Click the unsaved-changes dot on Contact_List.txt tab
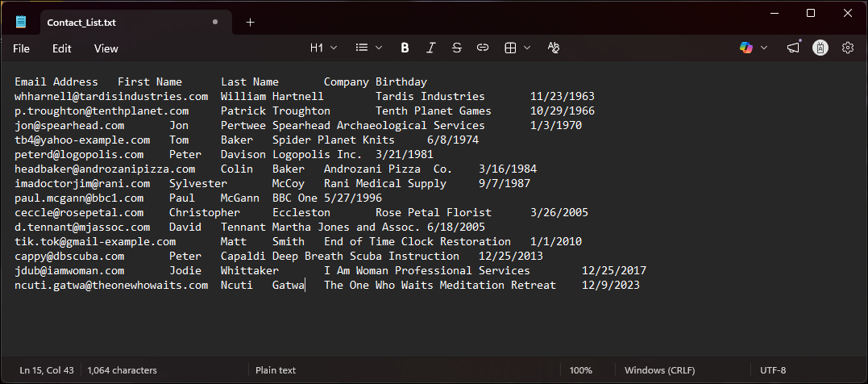 pos(215,22)
